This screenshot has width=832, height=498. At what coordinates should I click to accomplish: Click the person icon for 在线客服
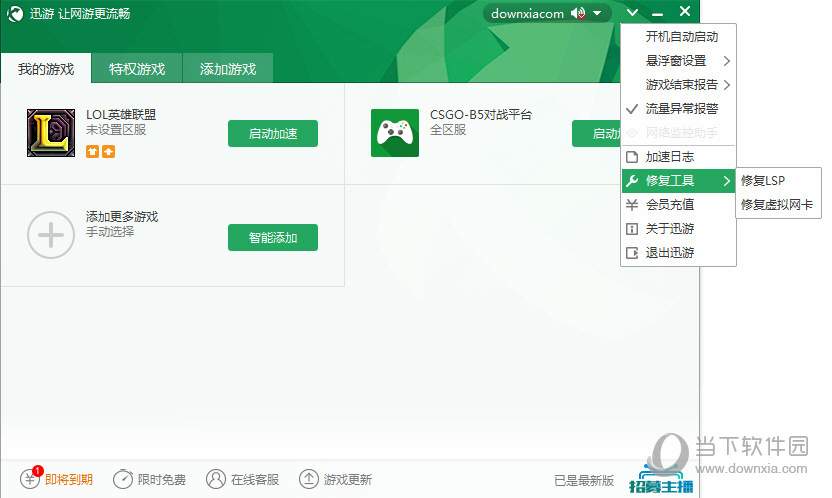point(216,479)
